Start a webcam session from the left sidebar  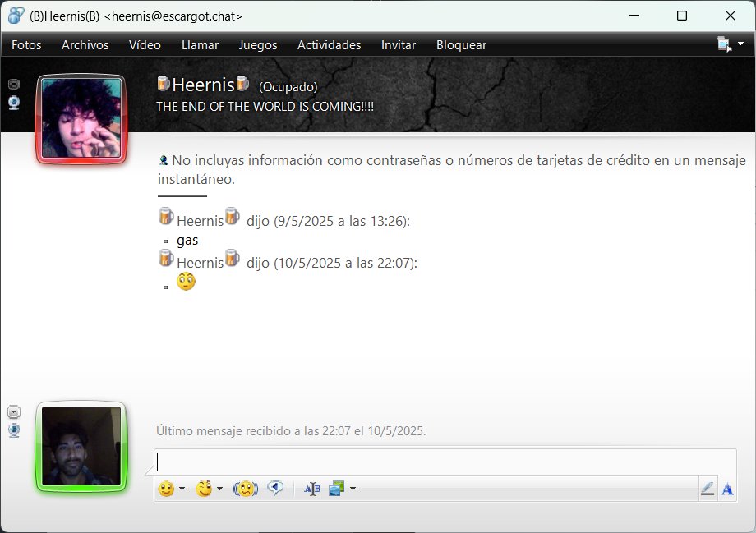pyautogui.click(x=13, y=102)
